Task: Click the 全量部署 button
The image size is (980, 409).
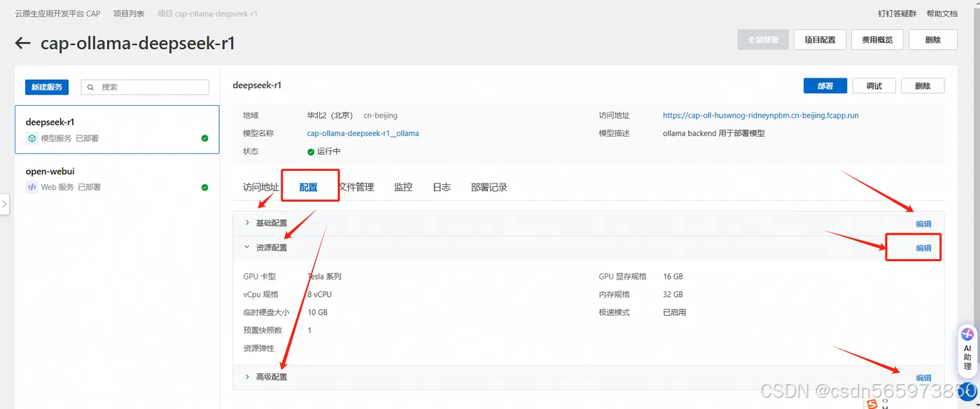Action: [x=763, y=40]
